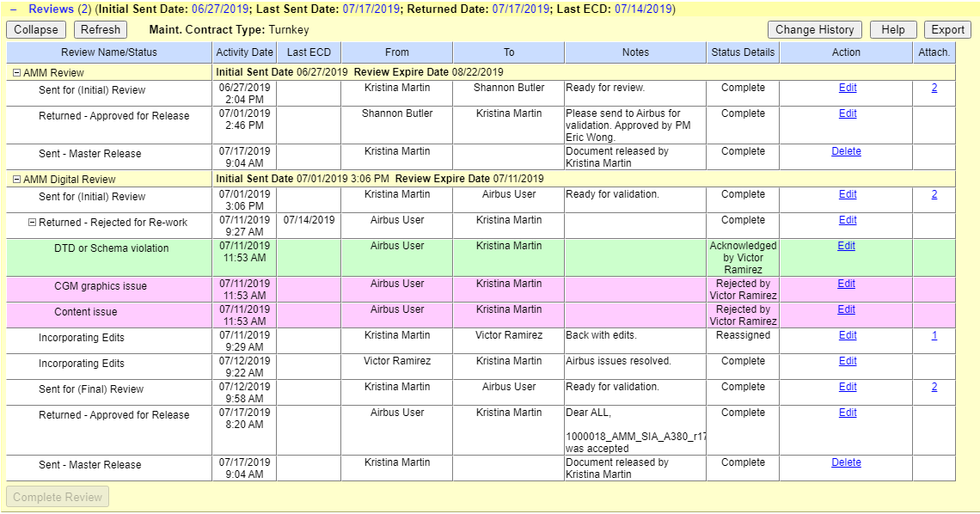Image resolution: width=980 pixels, height=514 pixels.
Task: Click 'Rejected by Victor Ramirez' in Content issue row
Action: point(743,315)
